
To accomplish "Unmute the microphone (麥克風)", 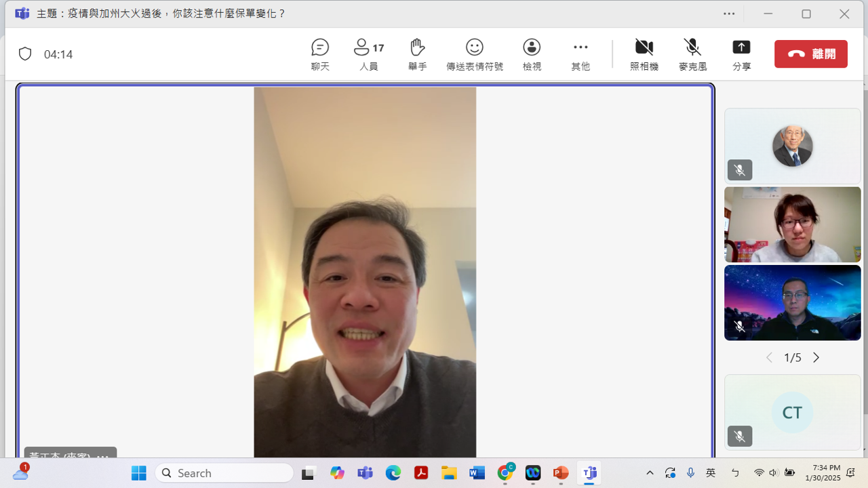I will coord(692,54).
